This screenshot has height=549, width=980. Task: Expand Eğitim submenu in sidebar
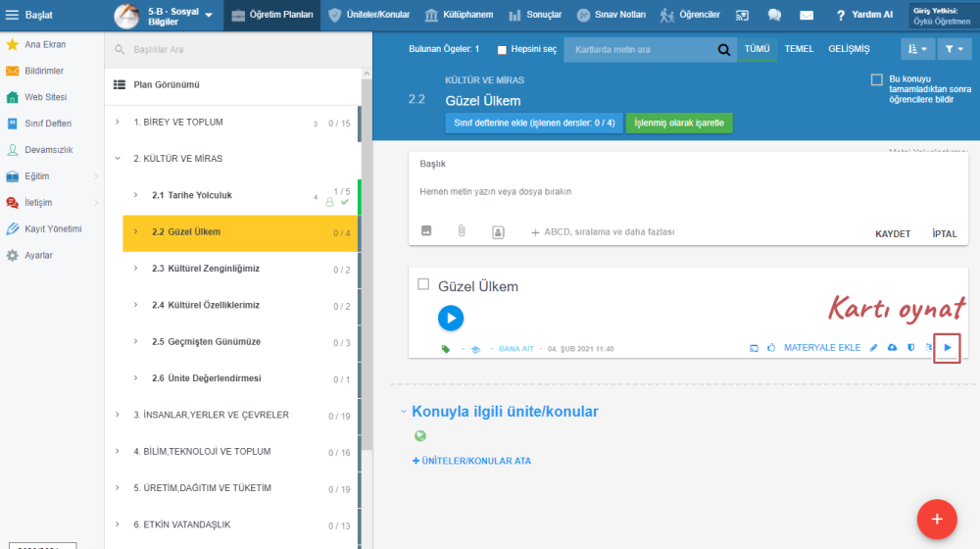pyautogui.click(x=96, y=176)
